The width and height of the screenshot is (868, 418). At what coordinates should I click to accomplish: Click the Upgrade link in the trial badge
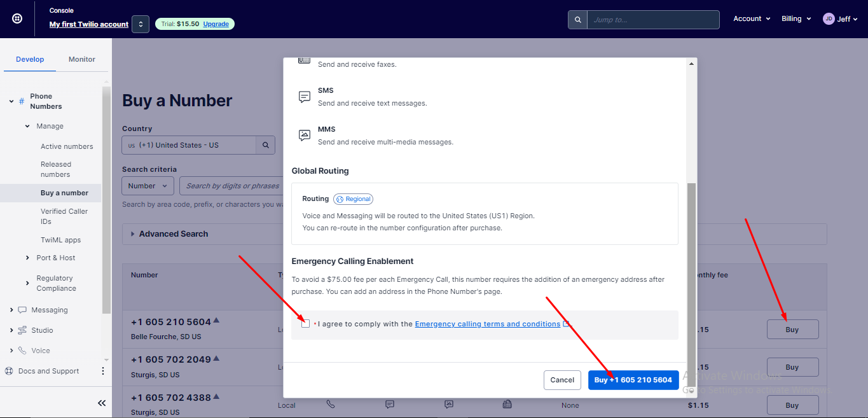(216, 24)
